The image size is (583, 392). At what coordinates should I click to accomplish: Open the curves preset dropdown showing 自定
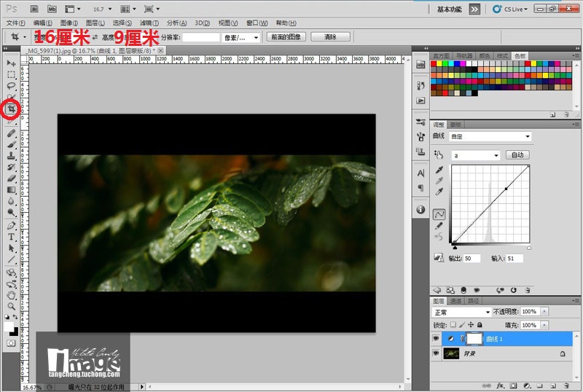pos(490,136)
